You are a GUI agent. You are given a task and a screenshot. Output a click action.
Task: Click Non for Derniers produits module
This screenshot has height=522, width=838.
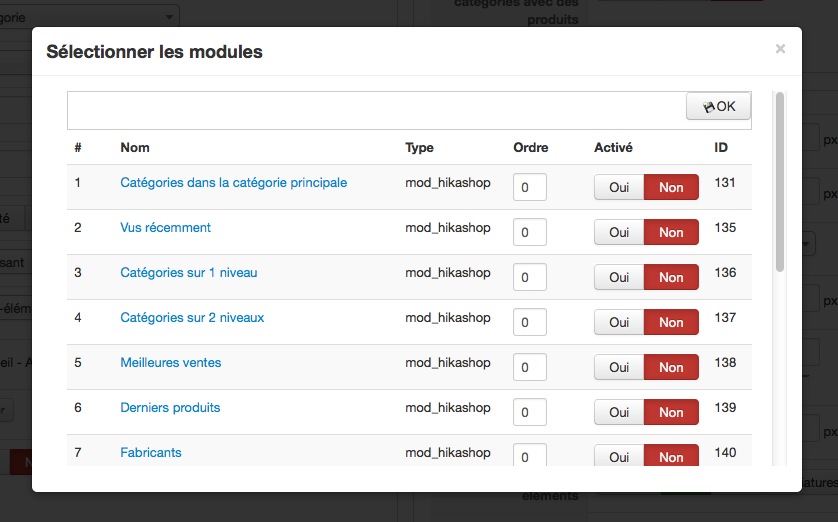[x=671, y=412]
